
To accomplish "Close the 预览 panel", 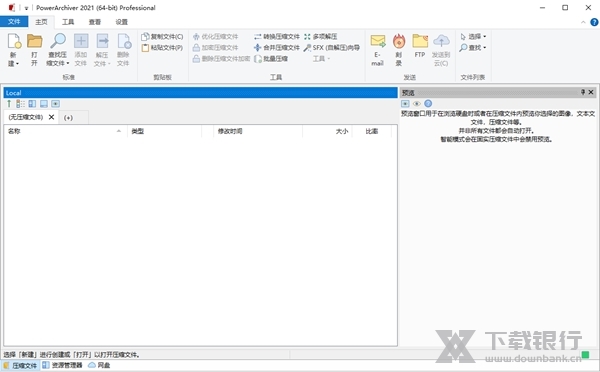I will [x=591, y=92].
